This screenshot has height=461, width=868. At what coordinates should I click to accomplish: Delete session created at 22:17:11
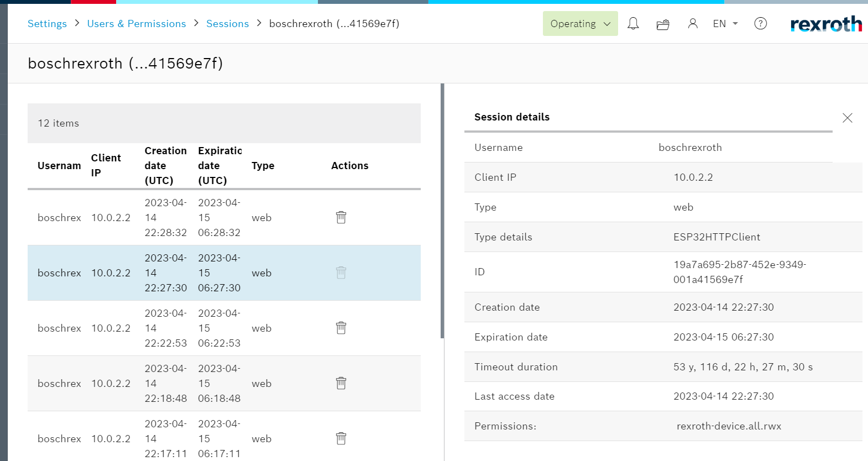tap(341, 438)
